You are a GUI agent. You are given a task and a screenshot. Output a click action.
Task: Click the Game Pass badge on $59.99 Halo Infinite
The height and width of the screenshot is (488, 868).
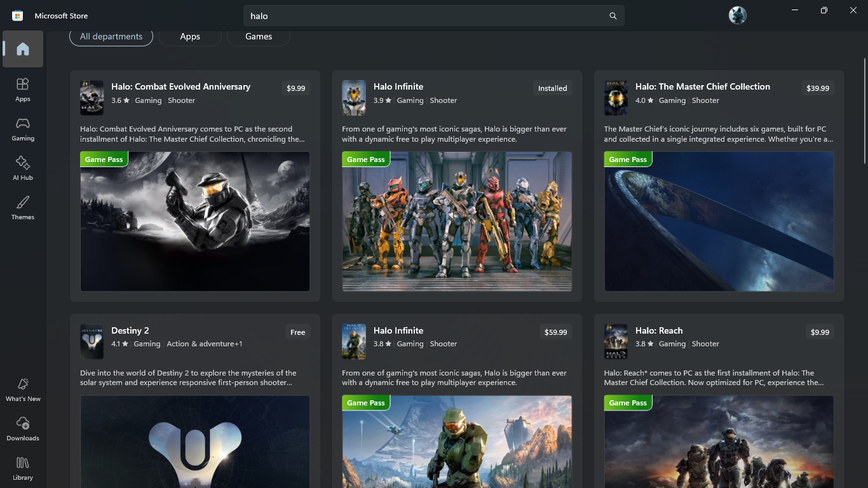click(x=366, y=403)
